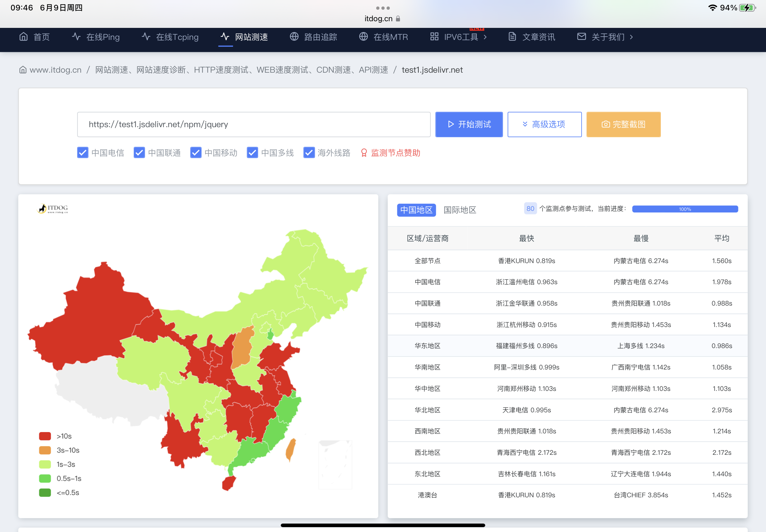Click the 区域/运营商 column header
The image size is (766, 532).
[427, 238]
